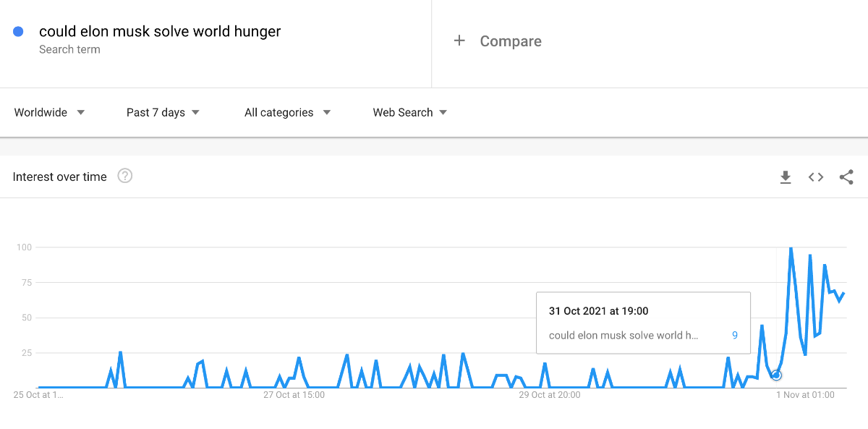Share the Interest over time chart
868x429 pixels.
(x=846, y=177)
